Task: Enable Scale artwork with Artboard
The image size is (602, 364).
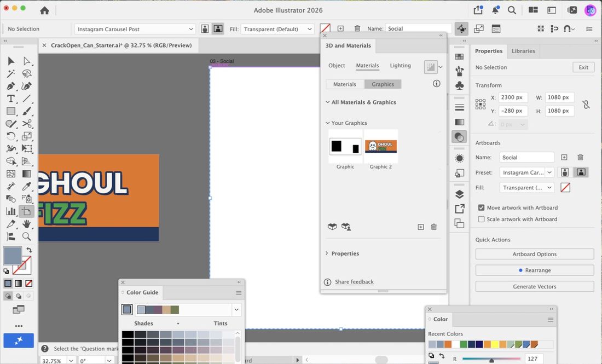Action: point(481,219)
